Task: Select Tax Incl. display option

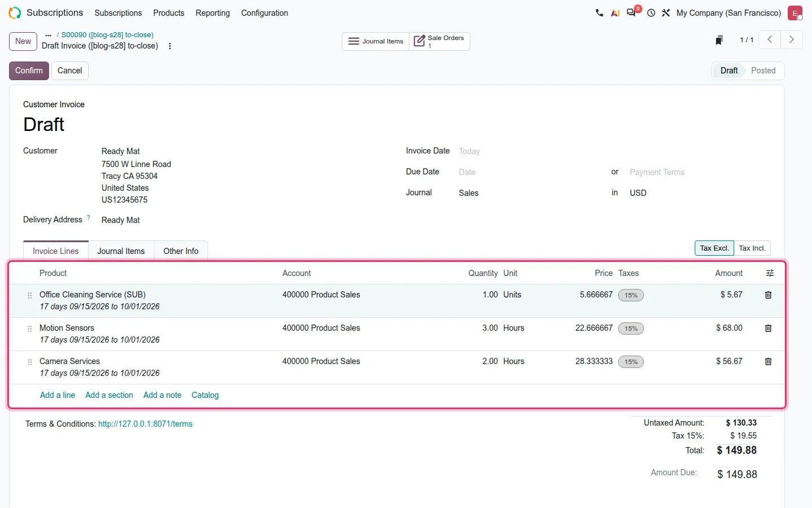Action: tap(752, 248)
